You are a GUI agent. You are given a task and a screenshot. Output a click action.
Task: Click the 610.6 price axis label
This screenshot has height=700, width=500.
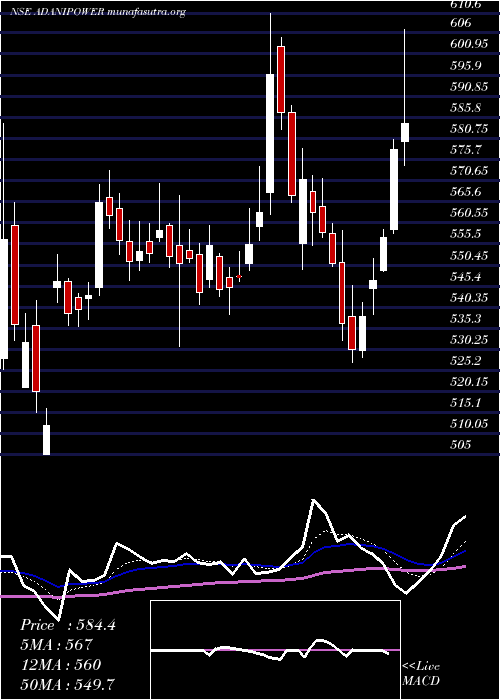pos(467,5)
